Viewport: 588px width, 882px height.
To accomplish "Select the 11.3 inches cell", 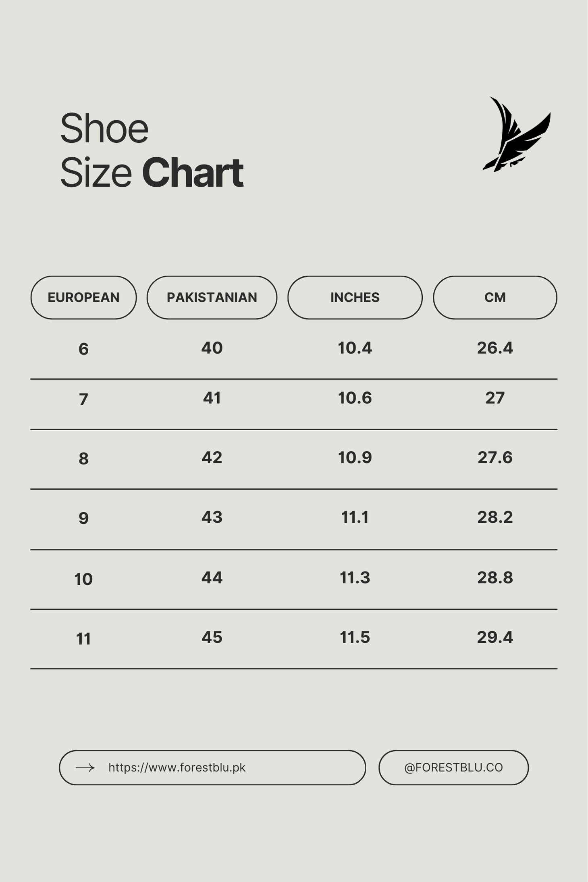I will 355,578.
